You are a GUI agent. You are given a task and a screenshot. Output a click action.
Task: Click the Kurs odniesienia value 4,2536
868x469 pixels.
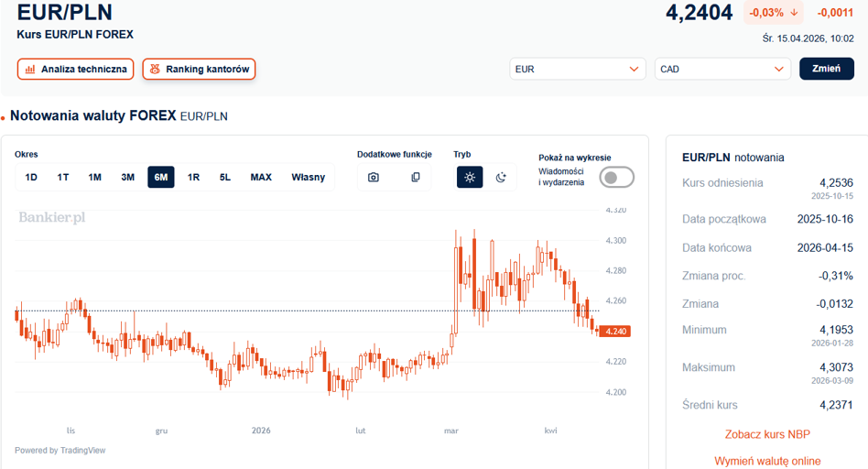coord(836,182)
